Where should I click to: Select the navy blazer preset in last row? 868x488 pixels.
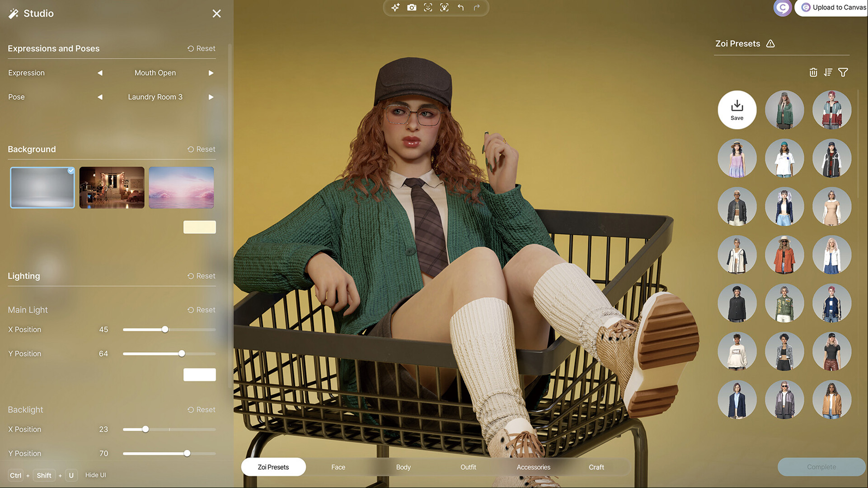click(737, 400)
